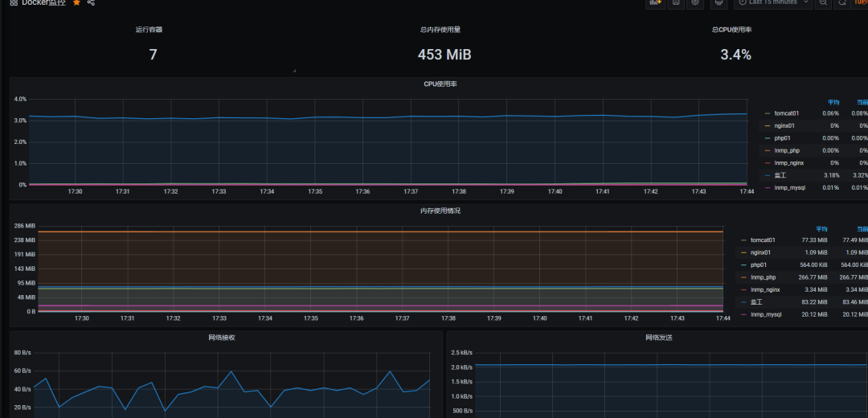Screen dimensions: 868x418
Task: Unstar the dashboard using the star icon
Action: coord(76,3)
